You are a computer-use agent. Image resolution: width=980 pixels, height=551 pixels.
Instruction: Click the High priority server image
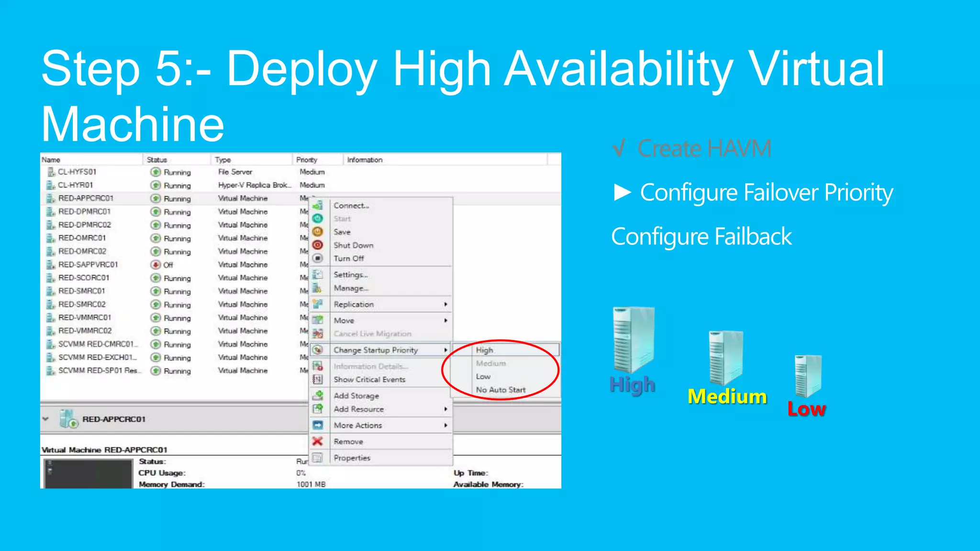pyautogui.click(x=633, y=340)
